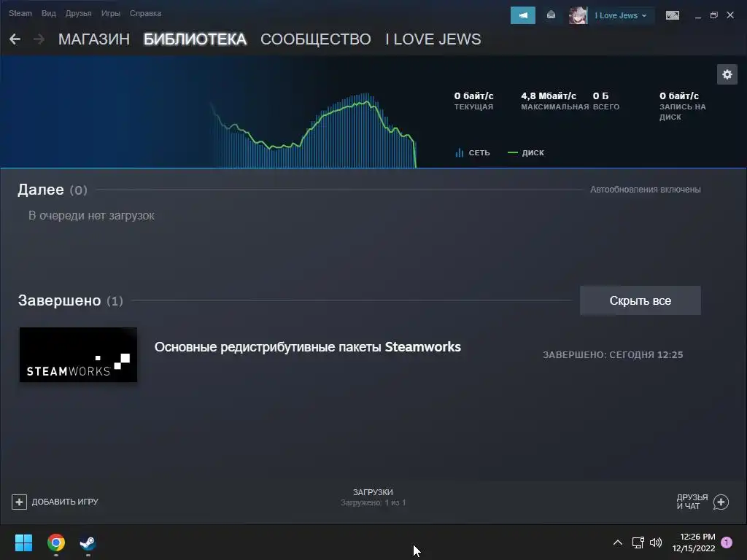This screenshot has height=560, width=747.
Task: Click the plus icon for Add Game
Action: 19,502
